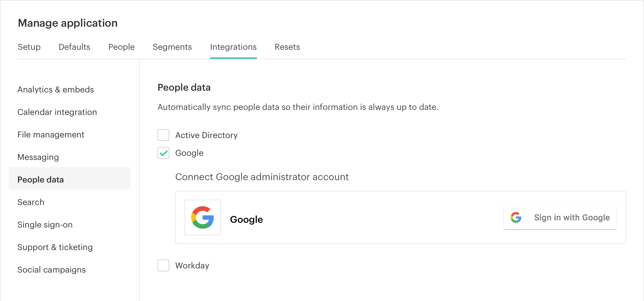Click Sign in with Google
This screenshot has height=301, width=644.
[x=559, y=217]
